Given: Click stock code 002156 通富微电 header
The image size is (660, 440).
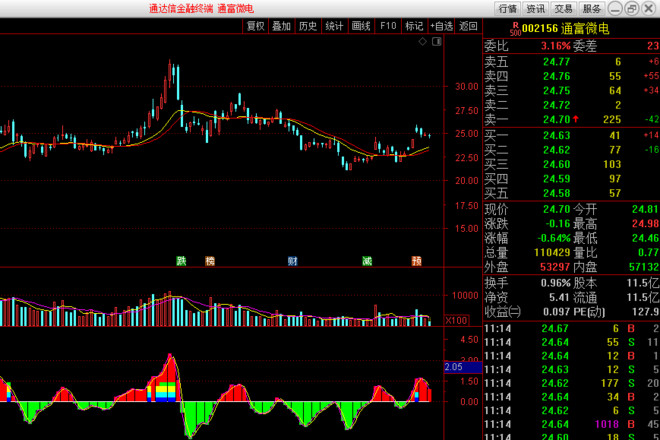Looking at the screenshot, I should [566, 29].
